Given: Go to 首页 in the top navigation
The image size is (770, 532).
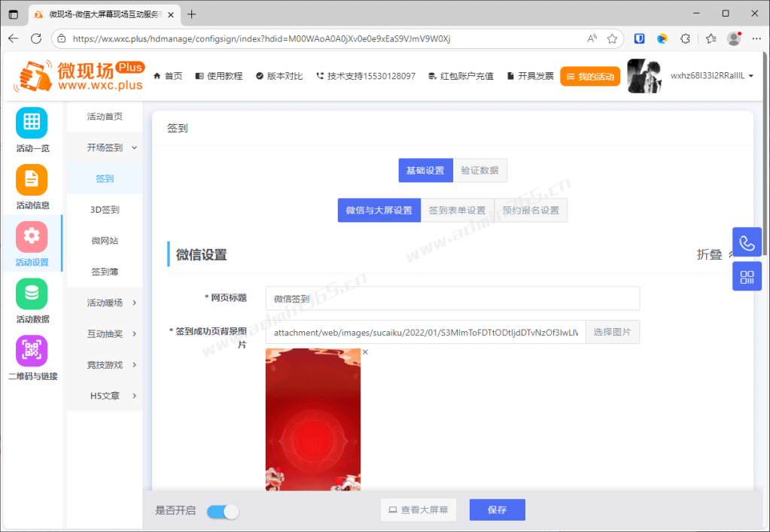Looking at the screenshot, I should (x=167, y=75).
